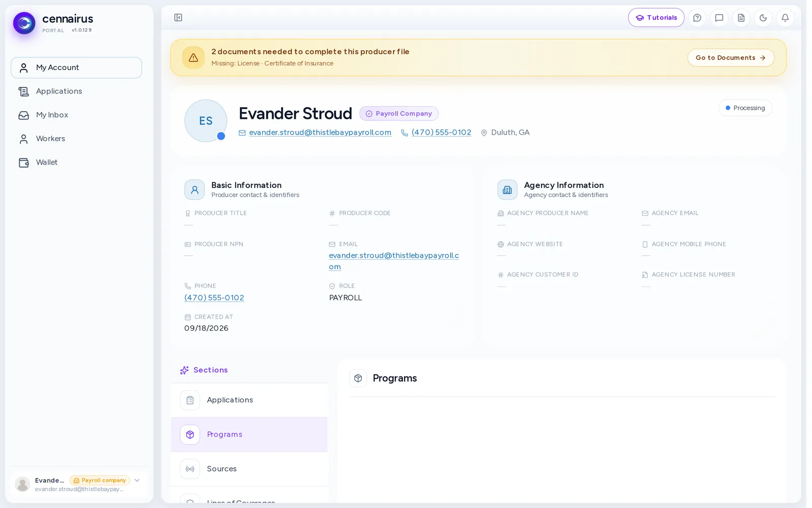Click the AGENCY LICENSE NUMBER label
This screenshot has width=812, height=508.
[x=693, y=275]
